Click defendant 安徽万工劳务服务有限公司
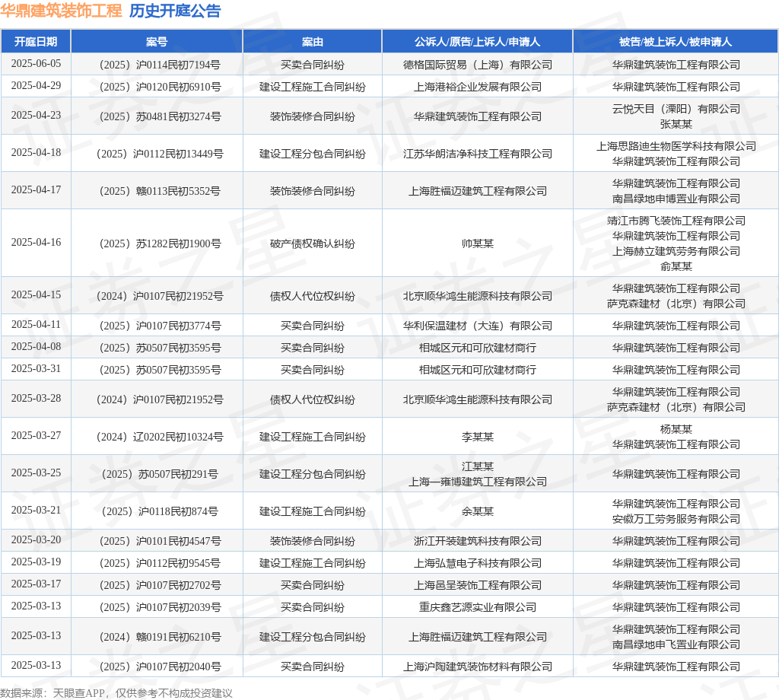 pos(676,519)
